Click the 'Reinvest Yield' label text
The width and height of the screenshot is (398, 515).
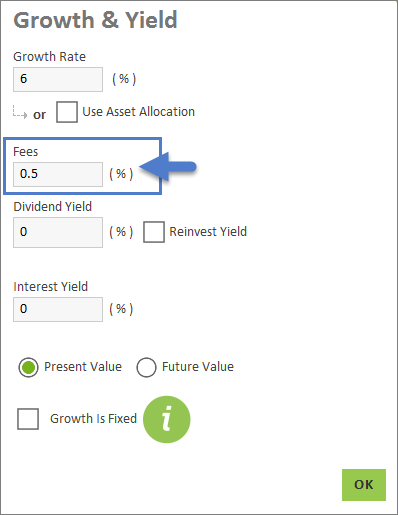208,231
